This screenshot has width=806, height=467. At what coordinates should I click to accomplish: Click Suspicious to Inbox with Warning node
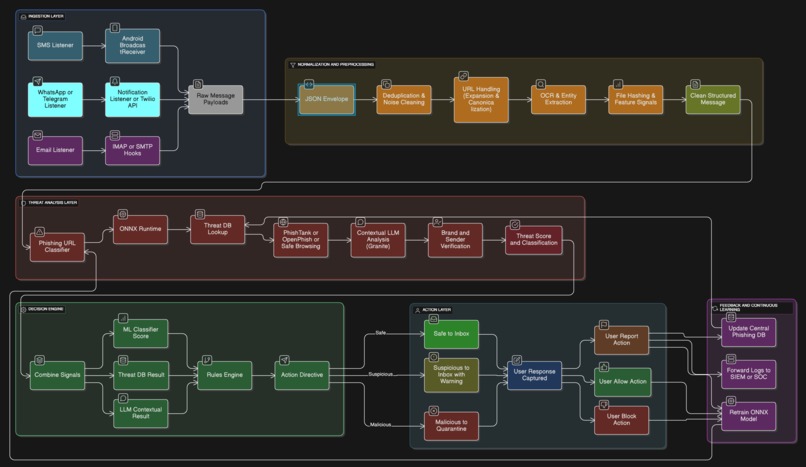[451, 375]
